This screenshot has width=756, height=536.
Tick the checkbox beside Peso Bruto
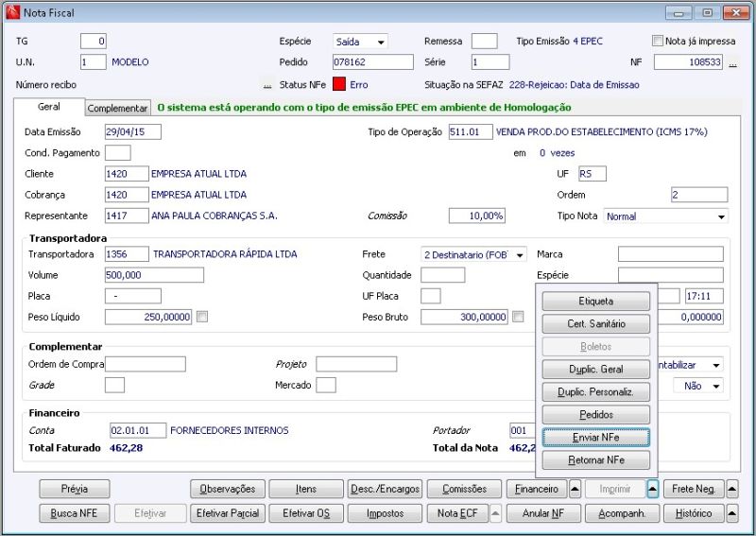pyautogui.click(x=518, y=317)
